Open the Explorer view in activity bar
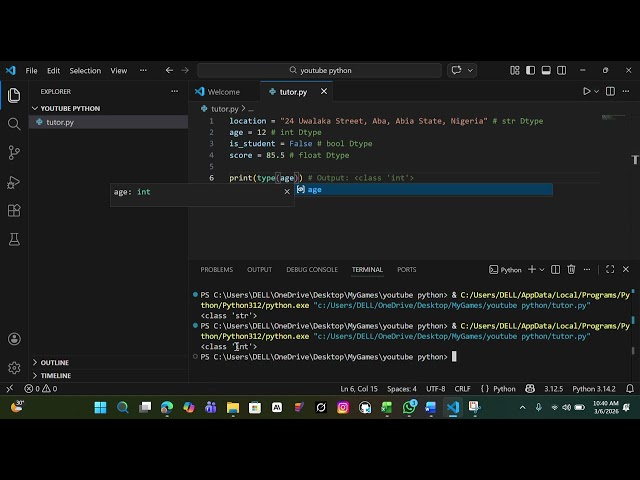The image size is (640, 480). pyautogui.click(x=14, y=95)
